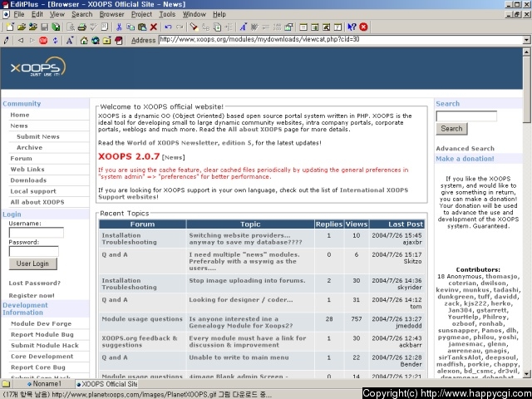Click the Paste clipboard icon

(142, 27)
